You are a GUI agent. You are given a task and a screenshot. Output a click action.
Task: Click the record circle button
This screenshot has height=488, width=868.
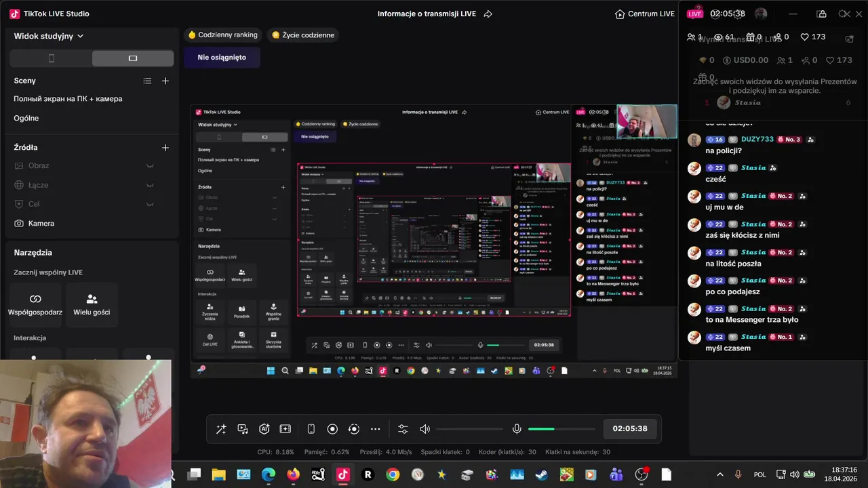coord(332,429)
